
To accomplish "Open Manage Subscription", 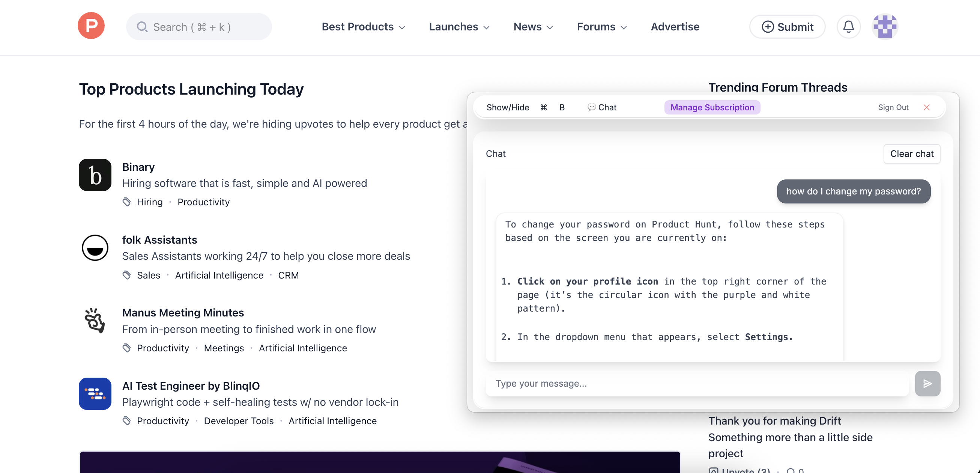I will pyautogui.click(x=712, y=107).
